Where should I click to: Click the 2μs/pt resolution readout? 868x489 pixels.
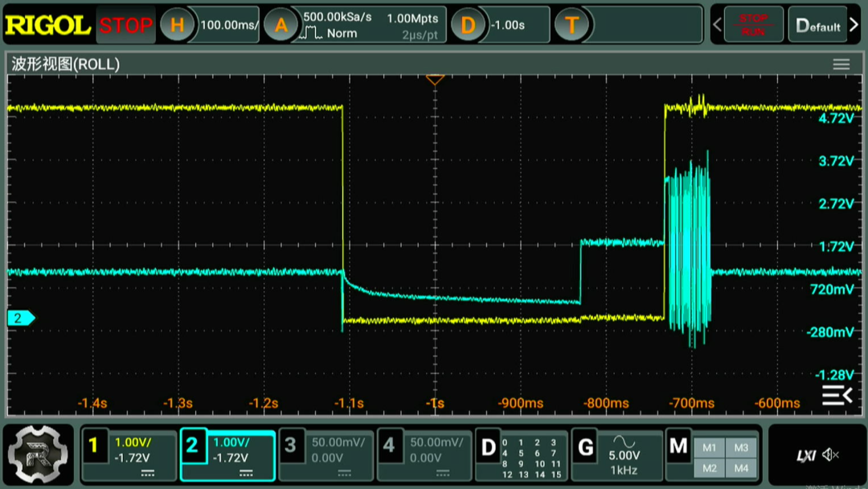tap(420, 35)
